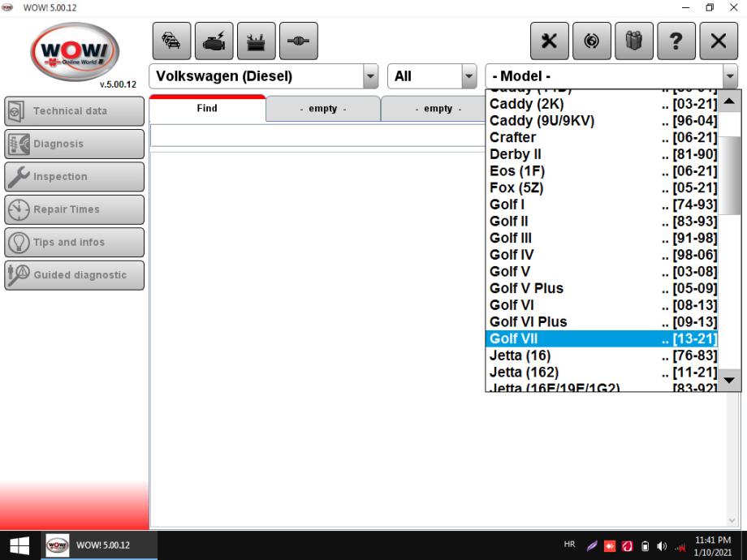The width and height of the screenshot is (747, 560).
Task: Click the model list scrollbar thumb
Action: (x=729, y=175)
